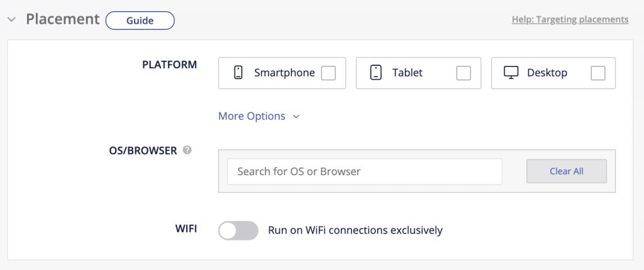Focus the Search for OS or Browser field
Image resolution: width=644 pixels, height=270 pixels.
click(x=365, y=171)
